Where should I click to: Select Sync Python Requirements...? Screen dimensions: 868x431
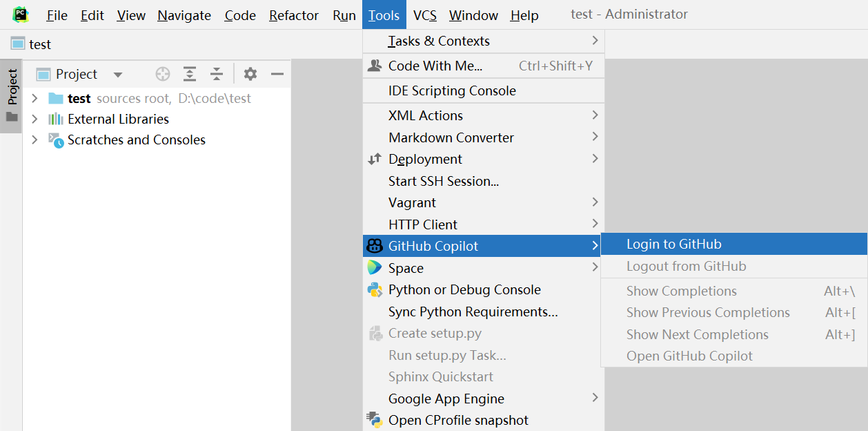click(x=484, y=312)
